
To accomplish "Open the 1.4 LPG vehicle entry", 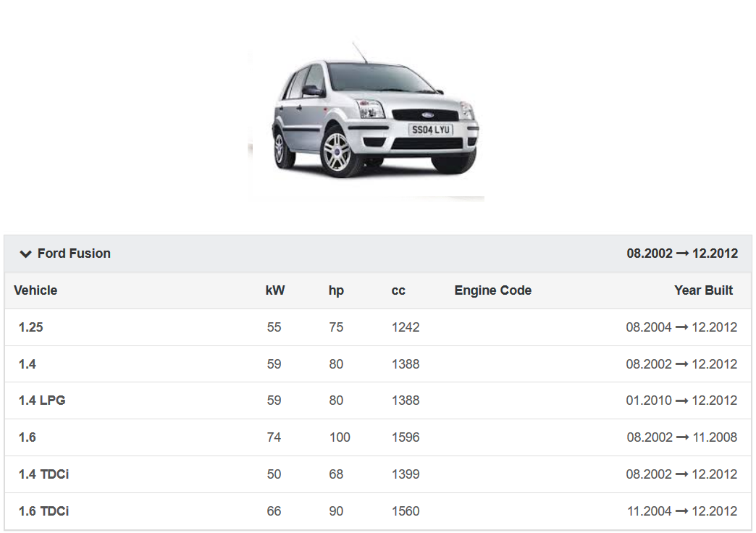I will tap(42, 400).
